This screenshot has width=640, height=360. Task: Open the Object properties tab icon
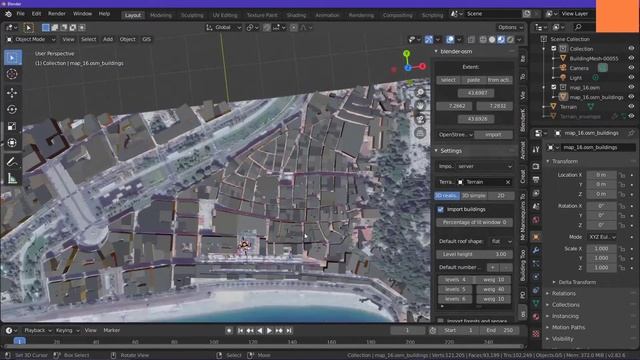(x=536, y=236)
